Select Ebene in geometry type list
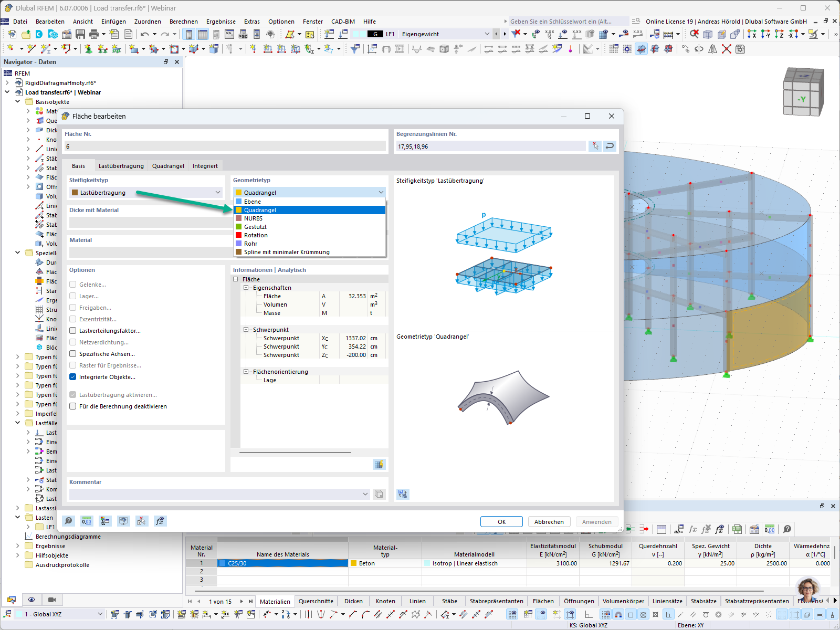This screenshot has height=630, width=840. (310, 202)
